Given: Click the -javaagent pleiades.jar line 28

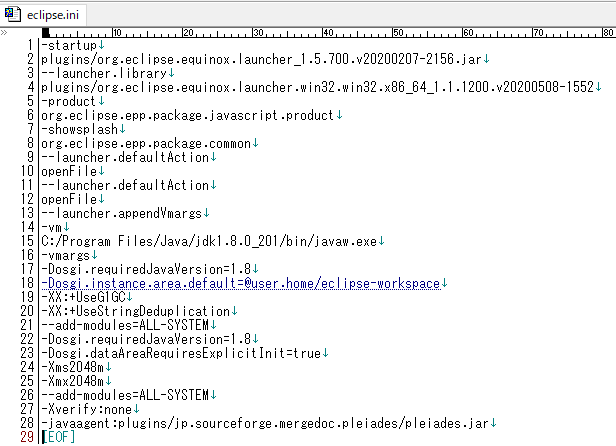Looking at the screenshot, I should (x=265, y=423).
